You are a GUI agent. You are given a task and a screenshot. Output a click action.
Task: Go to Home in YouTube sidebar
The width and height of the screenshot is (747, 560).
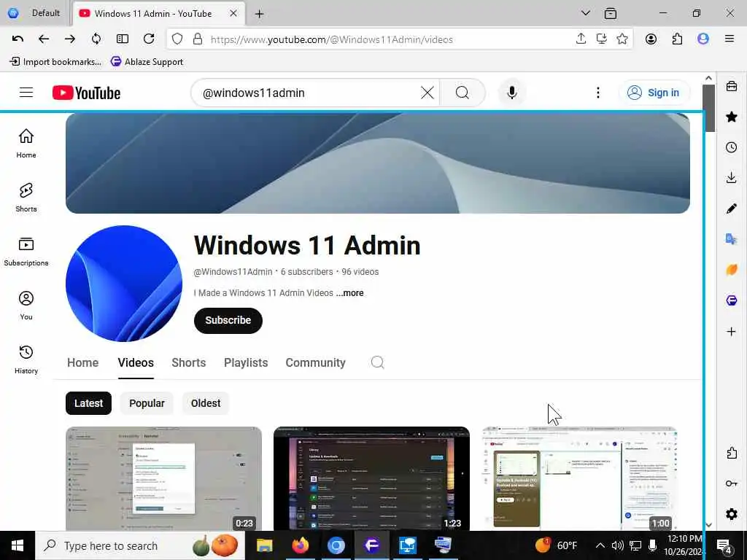(26, 144)
